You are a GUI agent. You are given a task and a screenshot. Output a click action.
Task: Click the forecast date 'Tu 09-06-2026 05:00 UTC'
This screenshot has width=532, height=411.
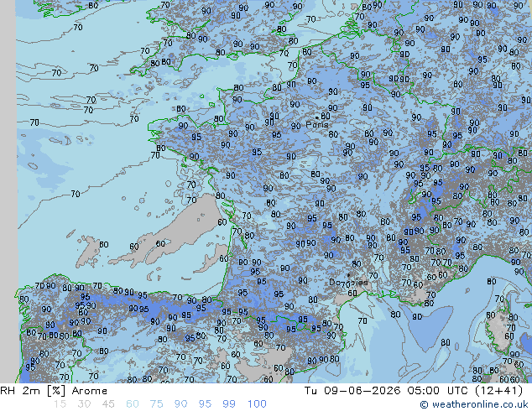point(387,391)
